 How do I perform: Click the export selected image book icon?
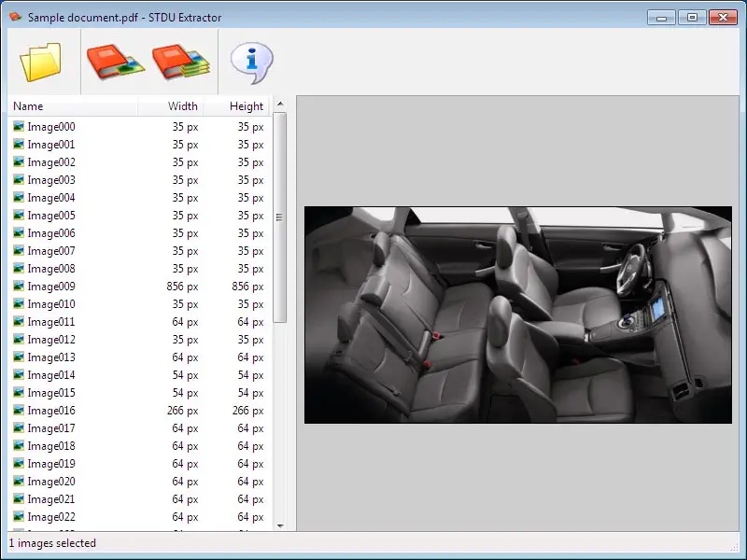click(116, 62)
